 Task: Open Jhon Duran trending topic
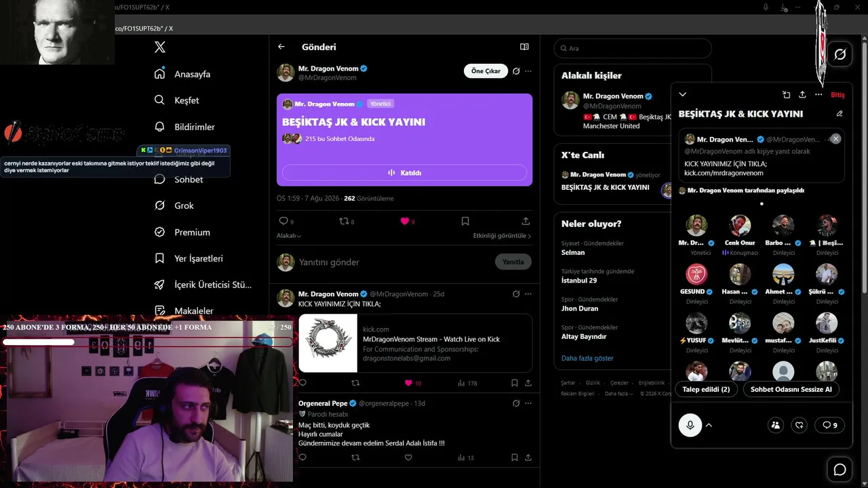tap(580, 308)
